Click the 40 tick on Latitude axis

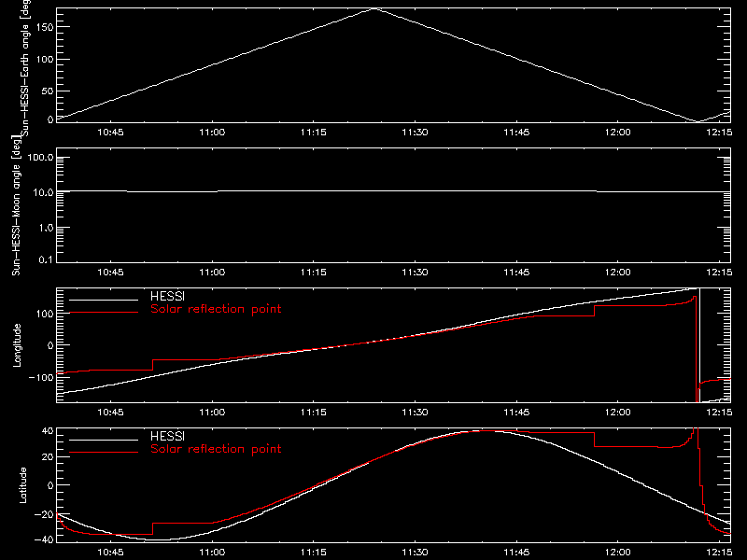tap(48, 431)
